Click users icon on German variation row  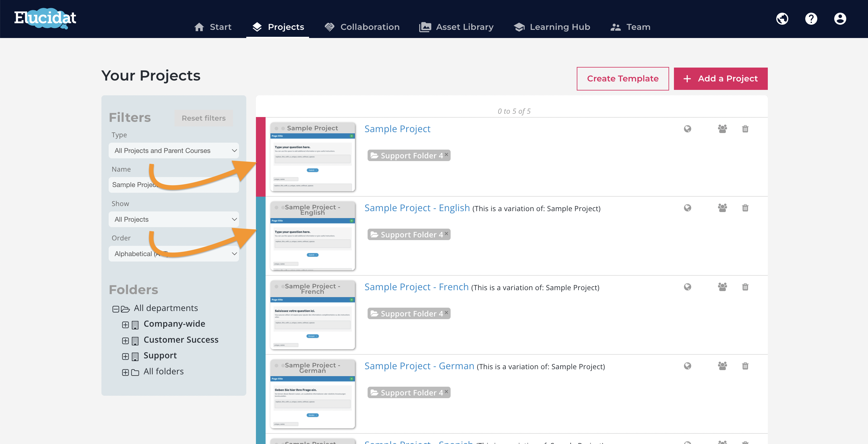click(x=722, y=366)
